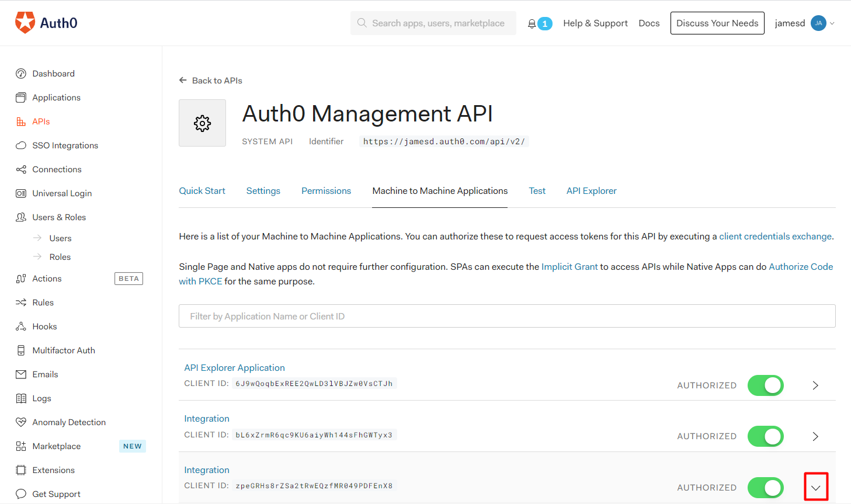Switch to the Permissions tab
The image size is (851, 504).
[326, 191]
